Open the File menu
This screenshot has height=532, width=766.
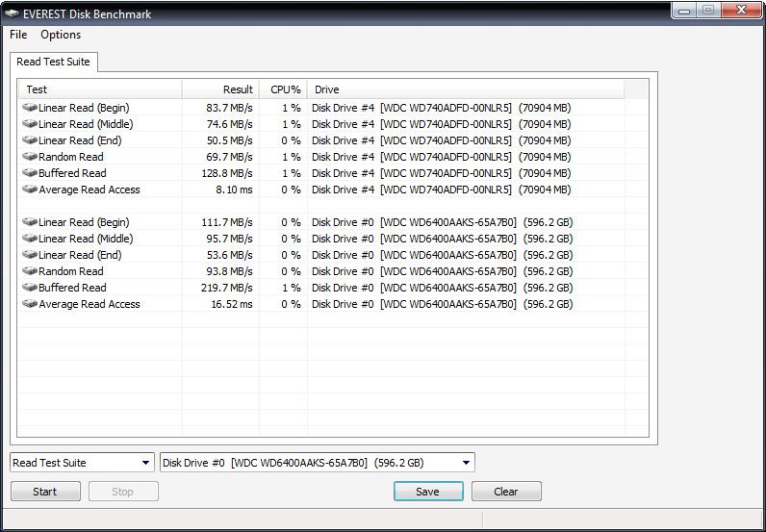point(18,35)
